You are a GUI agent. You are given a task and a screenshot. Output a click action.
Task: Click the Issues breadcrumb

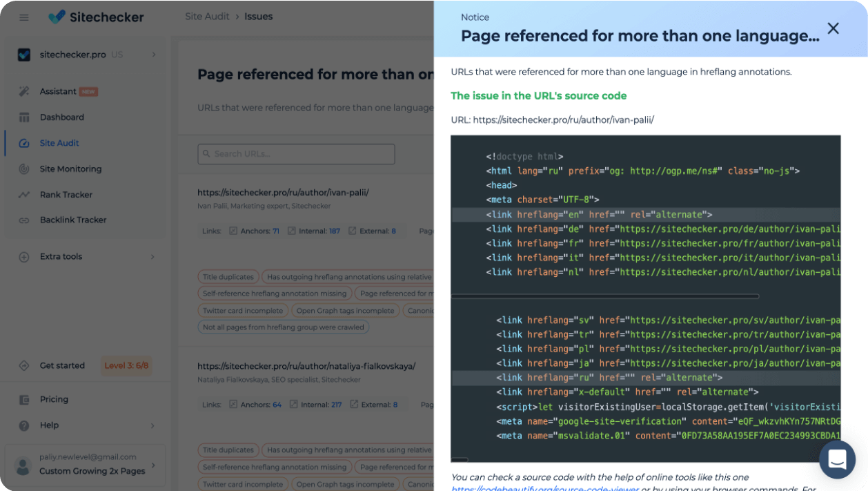pos(258,17)
